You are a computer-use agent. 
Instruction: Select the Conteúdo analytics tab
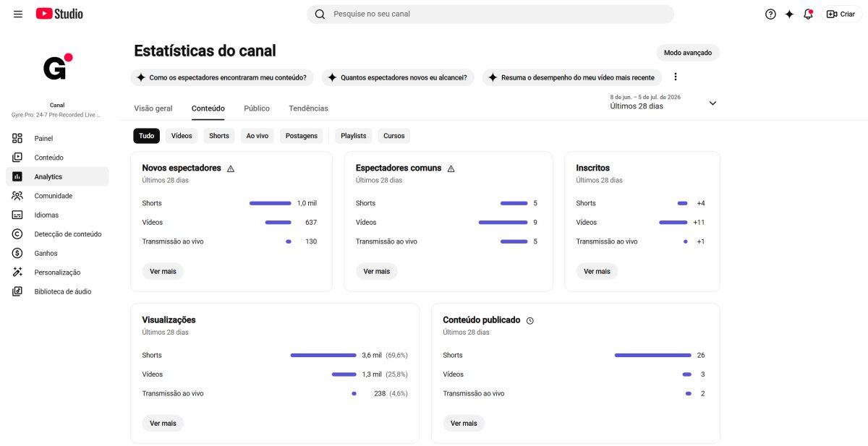[x=208, y=108]
